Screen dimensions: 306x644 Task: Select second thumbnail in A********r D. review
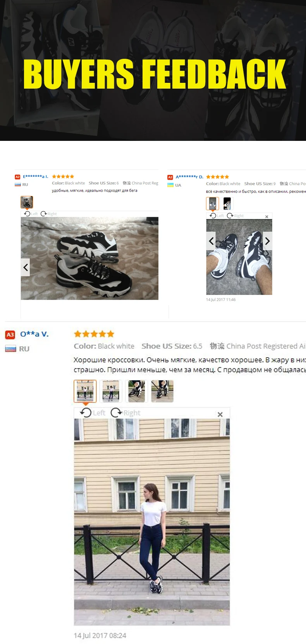click(227, 204)
